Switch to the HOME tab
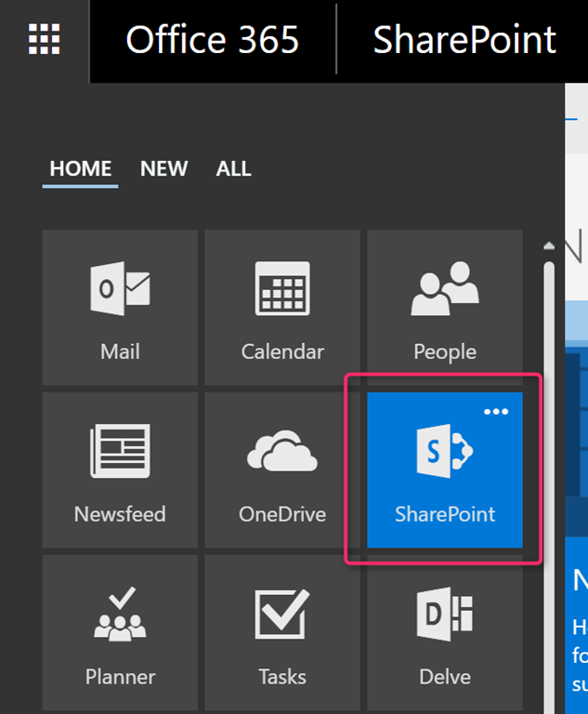Viewport: 588px width, 714px height. click(x=80, y=169)
